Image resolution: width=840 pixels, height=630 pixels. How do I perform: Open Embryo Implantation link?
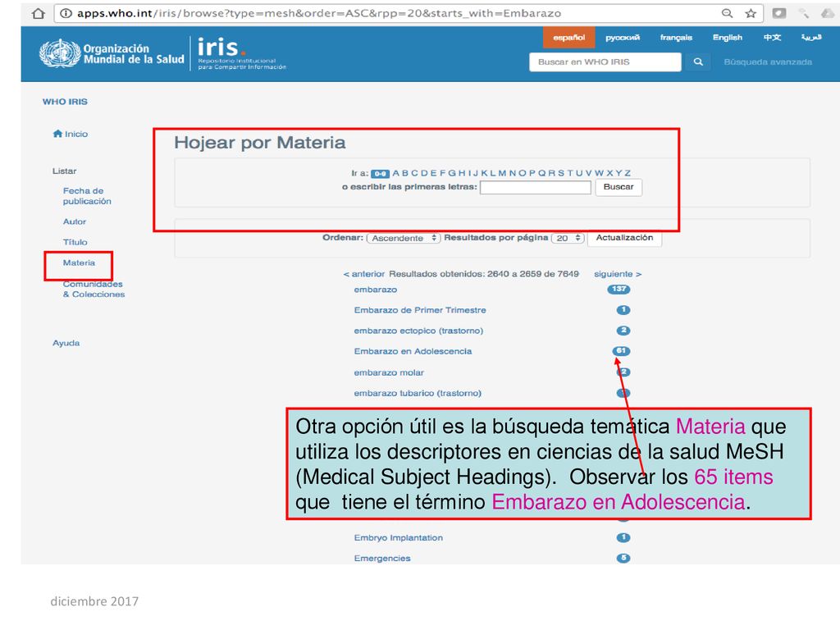[399, 538]
